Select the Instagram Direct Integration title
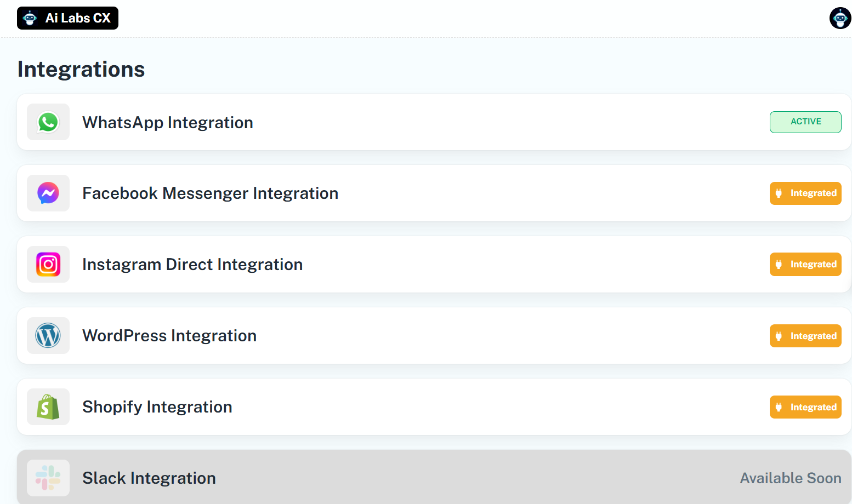 tap(192, 265)
